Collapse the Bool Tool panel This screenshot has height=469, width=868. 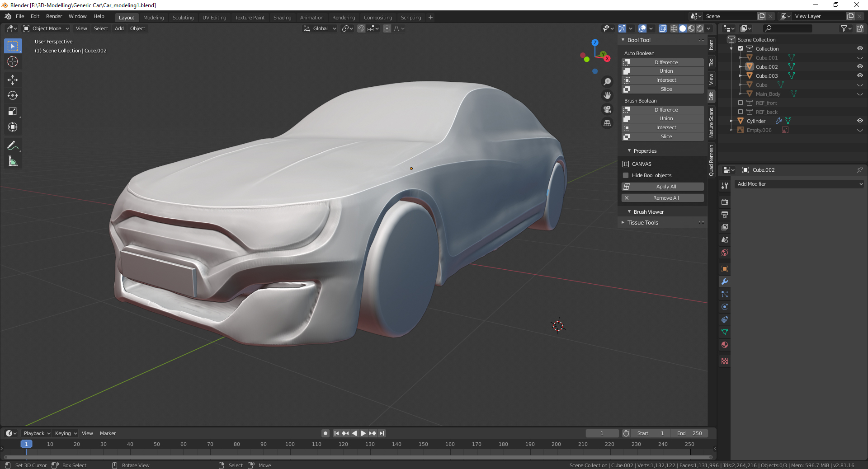(x=624, y=40)
